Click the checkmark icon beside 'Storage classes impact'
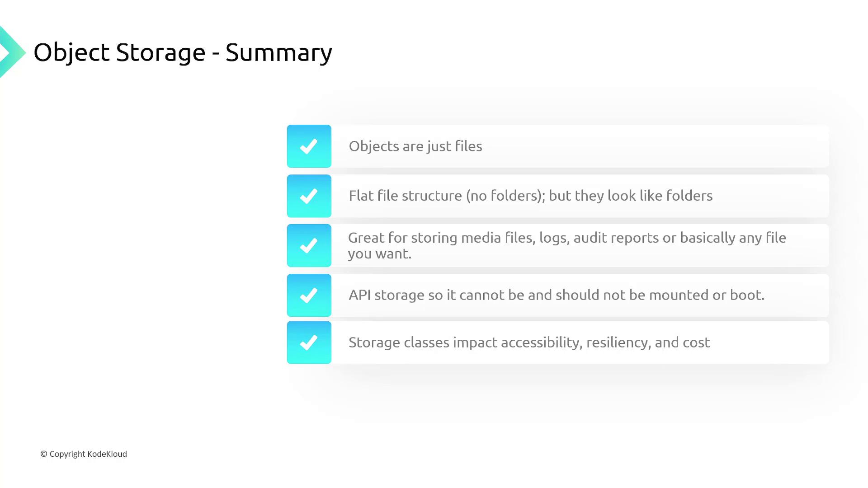 pyautogui.click(x=309, y=343)
